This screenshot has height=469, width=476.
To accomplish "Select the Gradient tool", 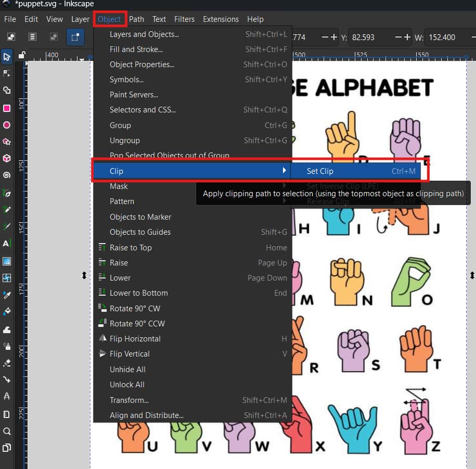I will tap(7, 261).
